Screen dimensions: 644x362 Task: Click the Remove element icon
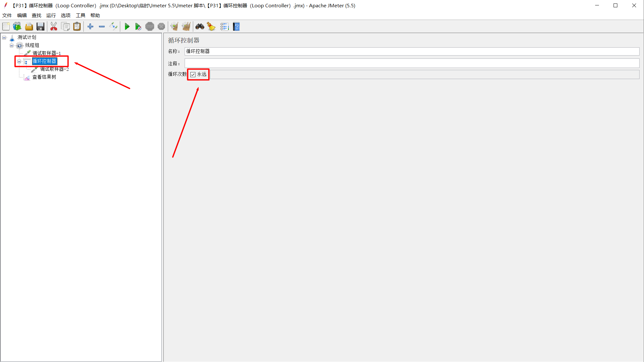tap(102, 27)
